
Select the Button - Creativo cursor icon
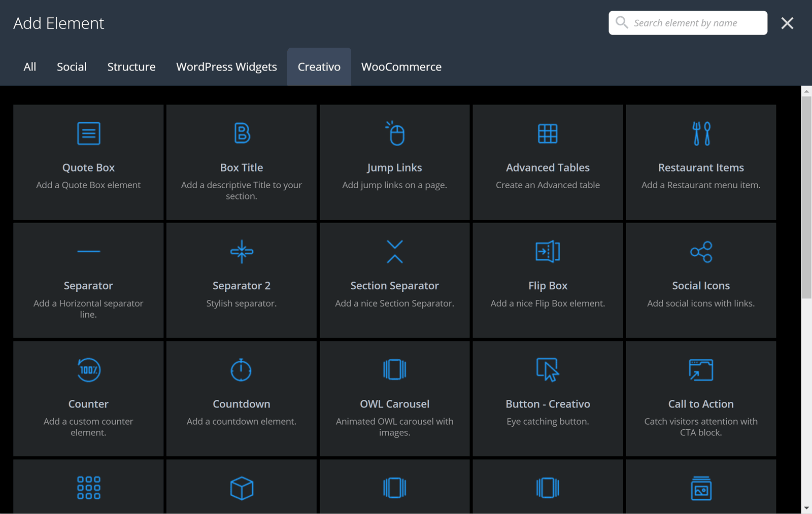(548, 370)
